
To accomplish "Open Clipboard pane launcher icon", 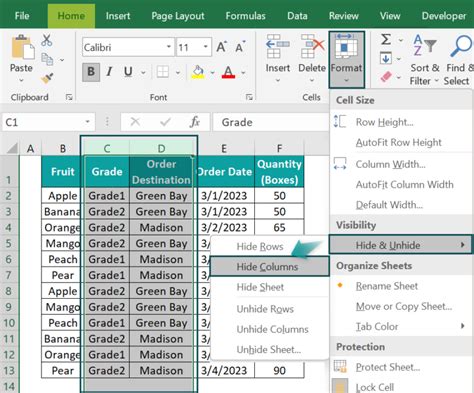I will pos(69,97).
